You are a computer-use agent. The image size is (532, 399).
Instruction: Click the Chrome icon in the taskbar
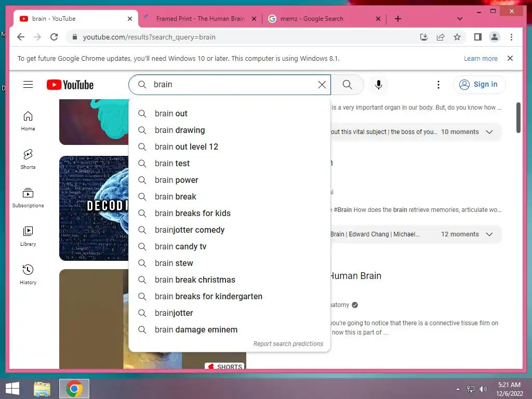(74, 389)
